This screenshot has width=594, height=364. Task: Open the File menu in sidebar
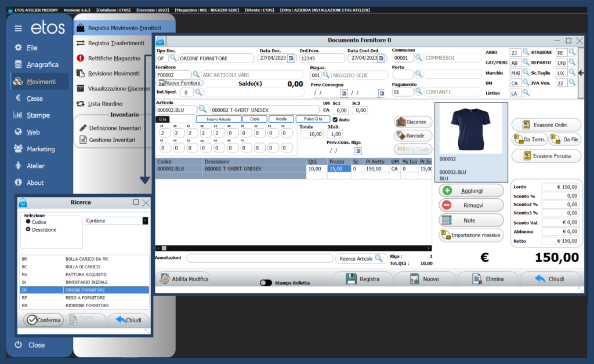pos(32,48)
